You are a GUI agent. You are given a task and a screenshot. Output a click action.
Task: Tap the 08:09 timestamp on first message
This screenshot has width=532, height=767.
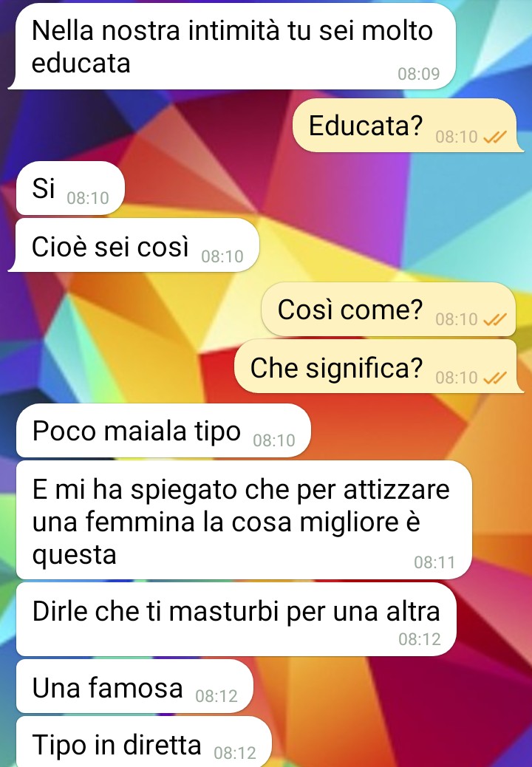point(418,74)
